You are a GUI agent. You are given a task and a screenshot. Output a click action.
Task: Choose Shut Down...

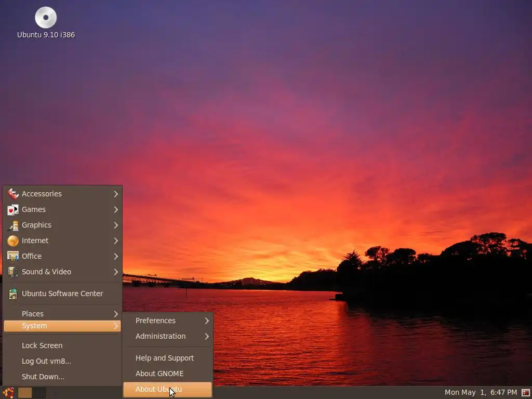(62, 377)
